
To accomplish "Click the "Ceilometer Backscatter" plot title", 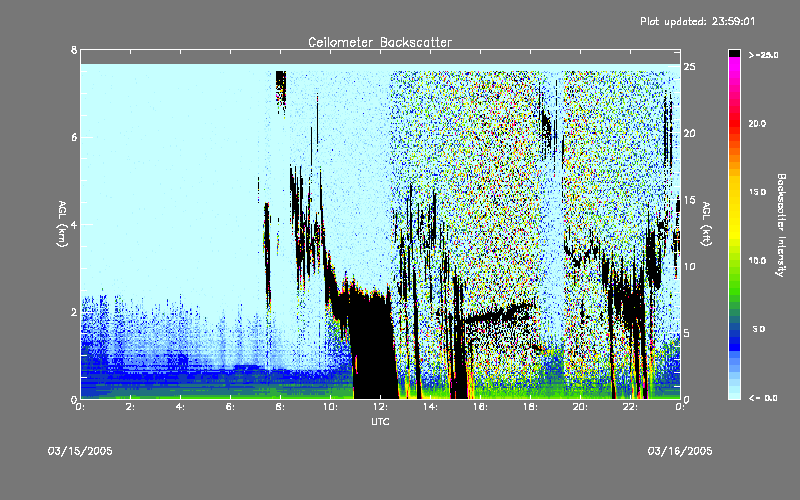I will [x=380, y=42].
